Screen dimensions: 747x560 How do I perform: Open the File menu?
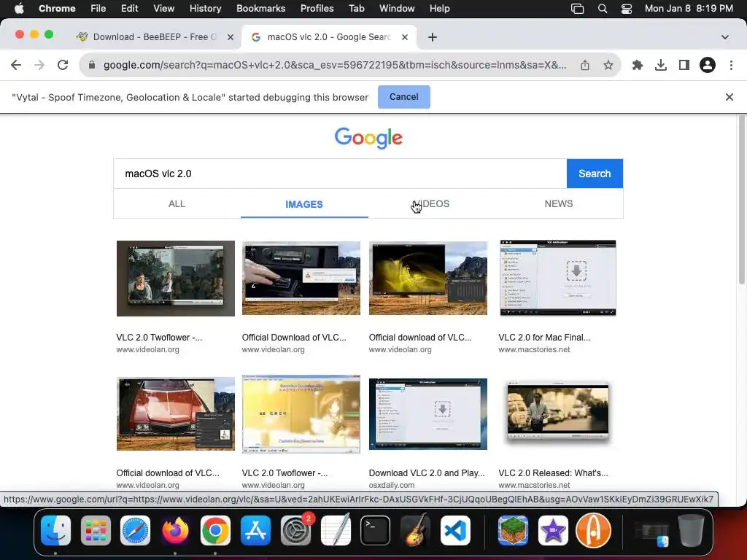click(98, 9)
